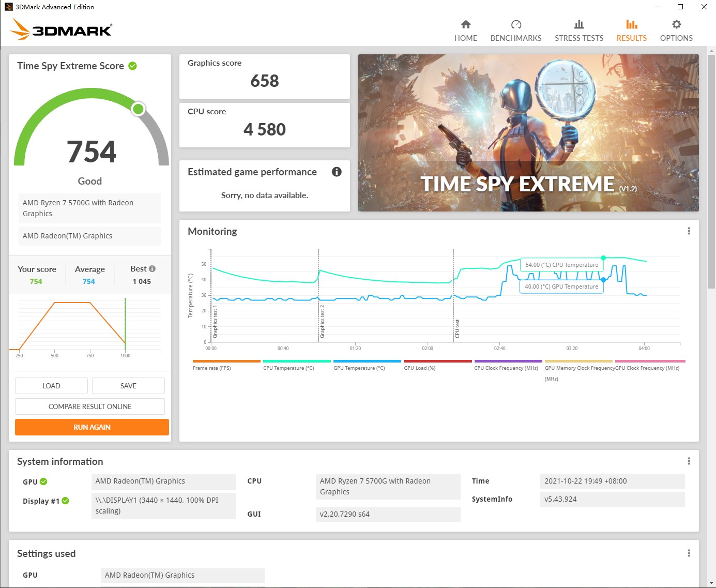Select the RESULTS tab label
The width and height of the screenshot is (716, 588).
click(632, 38)
